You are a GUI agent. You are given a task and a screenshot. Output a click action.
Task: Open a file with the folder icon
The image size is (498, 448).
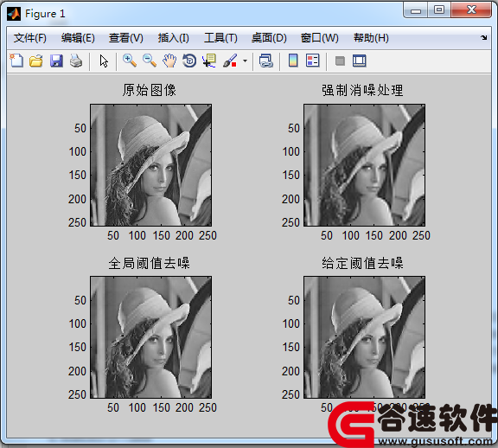(x=36, y=61)
